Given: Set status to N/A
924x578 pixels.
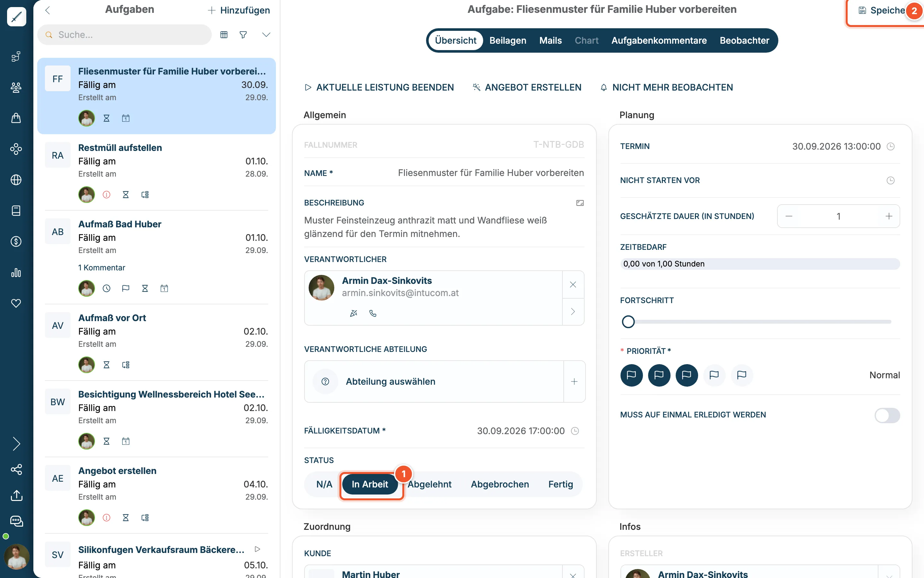Looking at the screenshot, I should tap(324, 484).
